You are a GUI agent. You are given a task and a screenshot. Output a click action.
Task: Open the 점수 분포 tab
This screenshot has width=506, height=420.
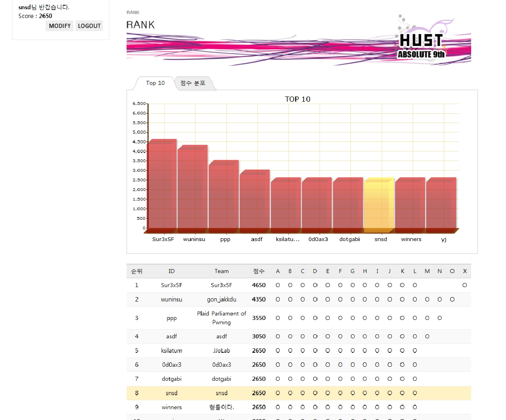(193, 83)
